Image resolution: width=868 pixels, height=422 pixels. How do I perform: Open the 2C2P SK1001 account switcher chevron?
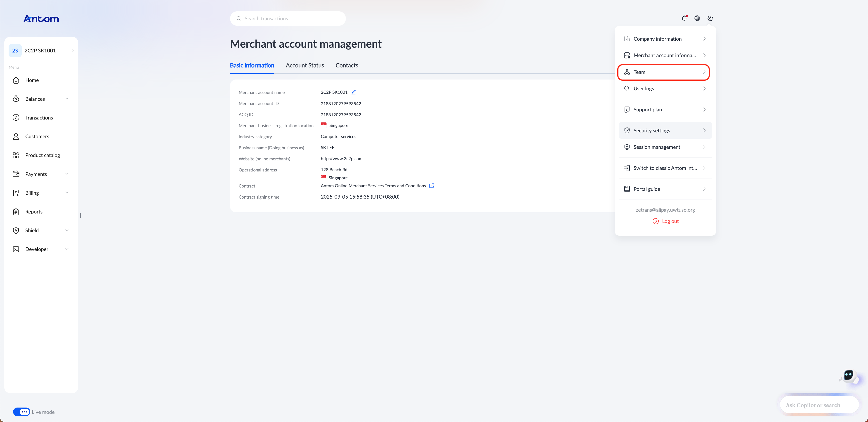coord(73,51)
